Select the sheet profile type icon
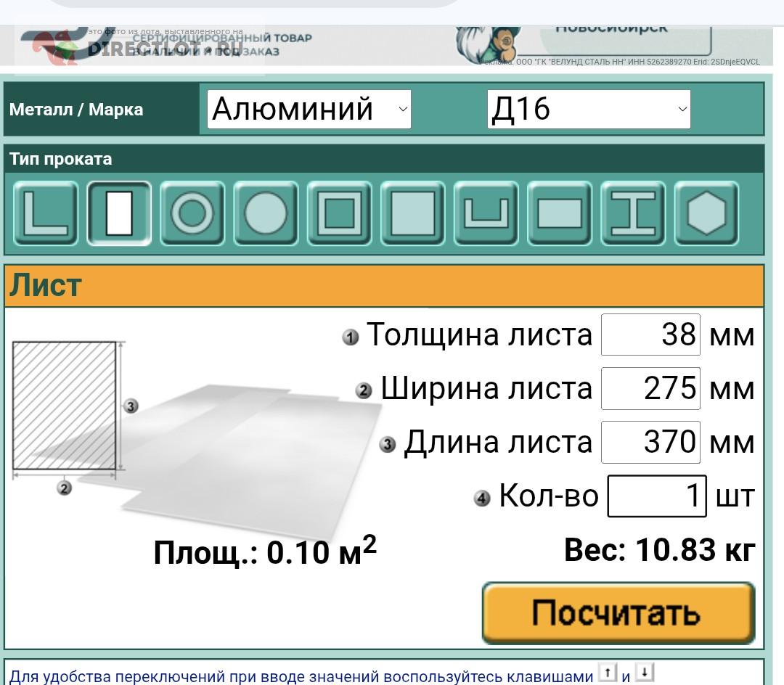Screen dimensions: 784x685 click(x=119, y=213)
